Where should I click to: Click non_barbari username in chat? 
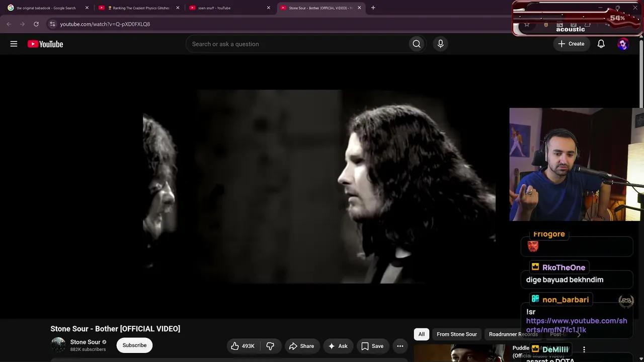(x=566, y=300)
